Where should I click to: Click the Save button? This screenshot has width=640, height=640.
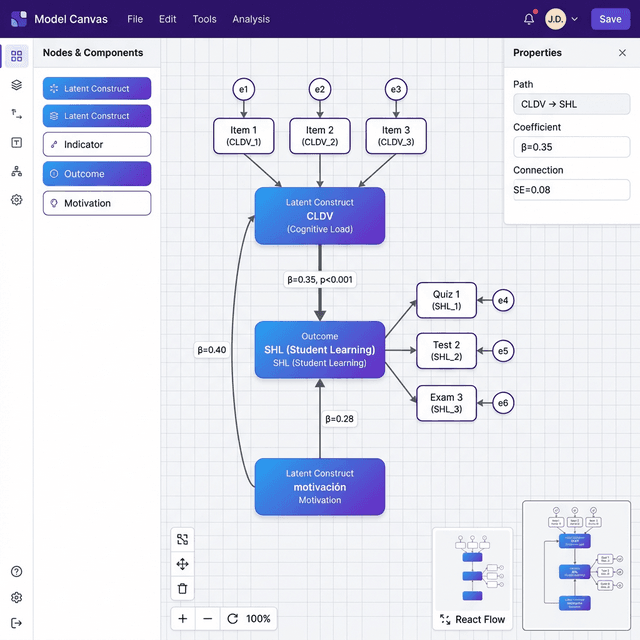(x=610, y=19)
